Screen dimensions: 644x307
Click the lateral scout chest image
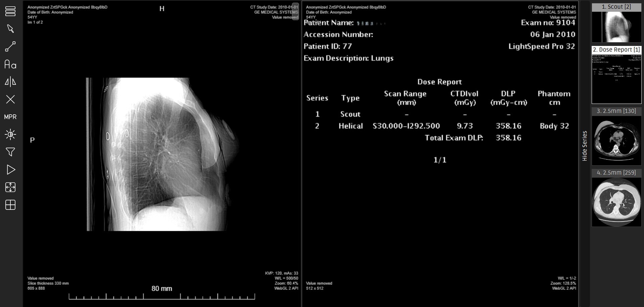163,154
